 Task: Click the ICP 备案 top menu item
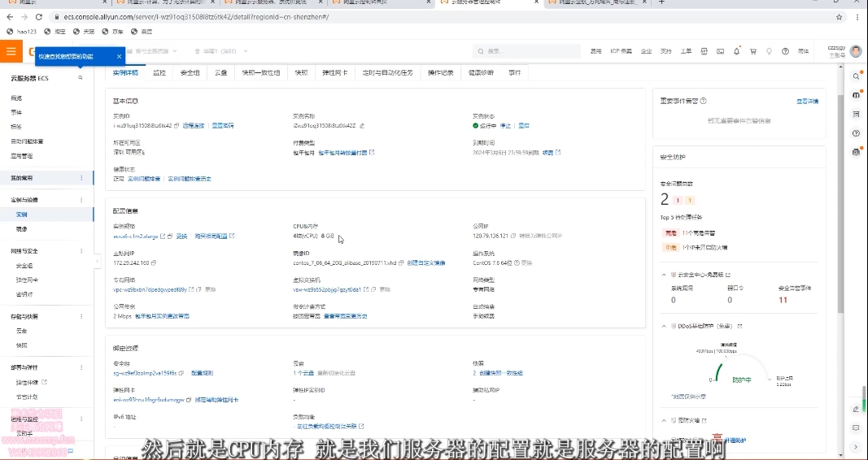[x=622, y=51]
